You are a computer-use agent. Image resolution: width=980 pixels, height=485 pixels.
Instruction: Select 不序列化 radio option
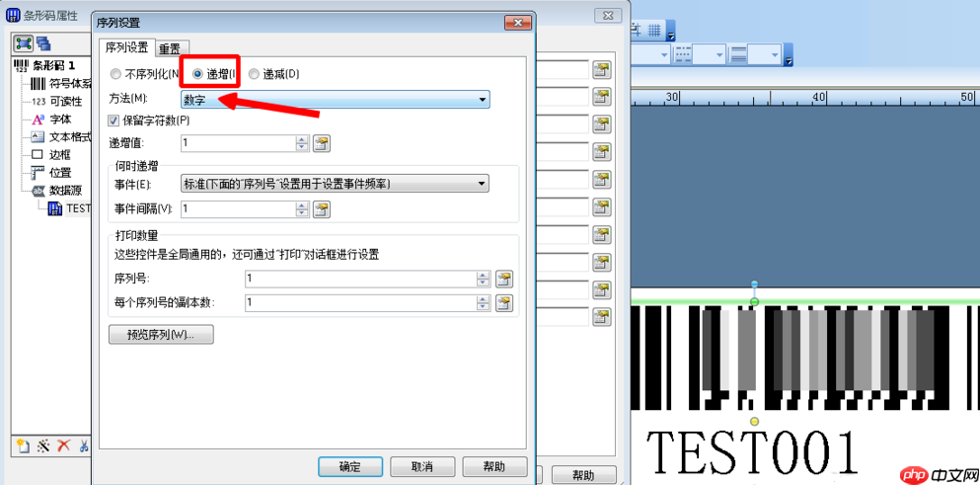115,74
